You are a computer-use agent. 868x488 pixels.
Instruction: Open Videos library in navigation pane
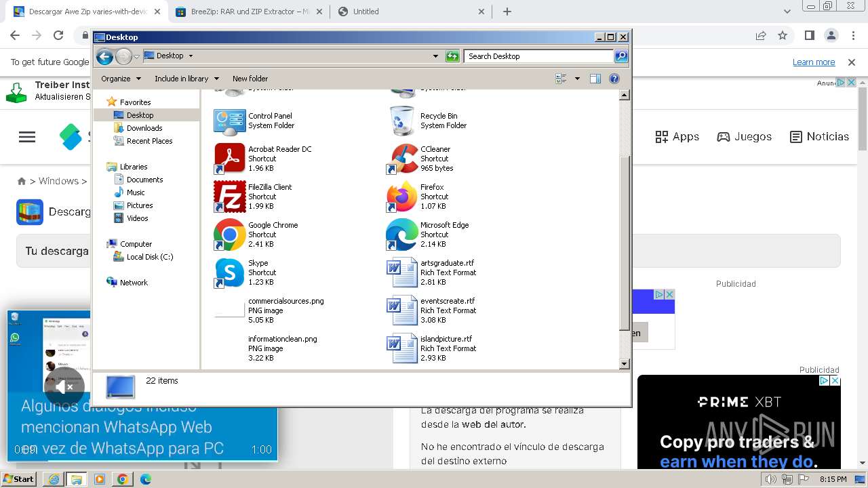[137, 218]
